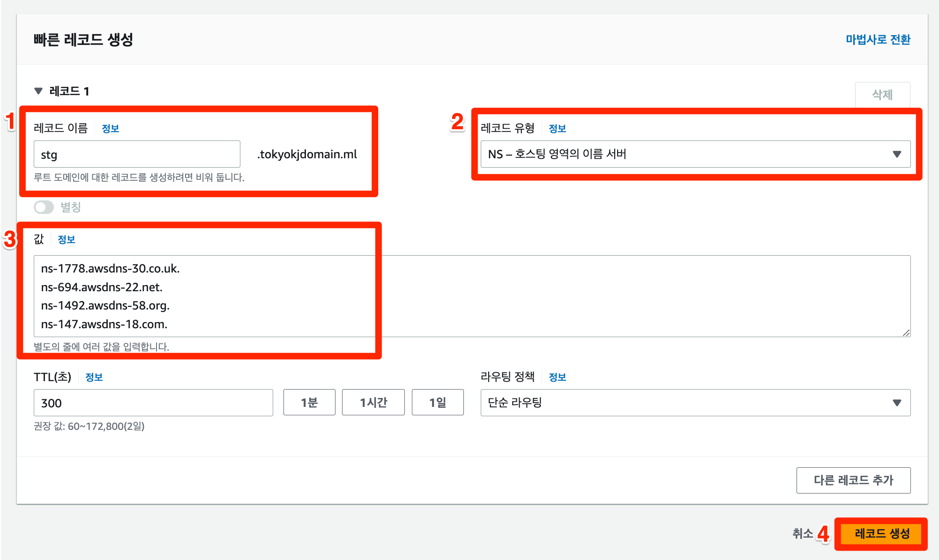Viewport: 939px width, 560px height.
Task: Click the 삭제 button
Action: [x=882, y=94]
